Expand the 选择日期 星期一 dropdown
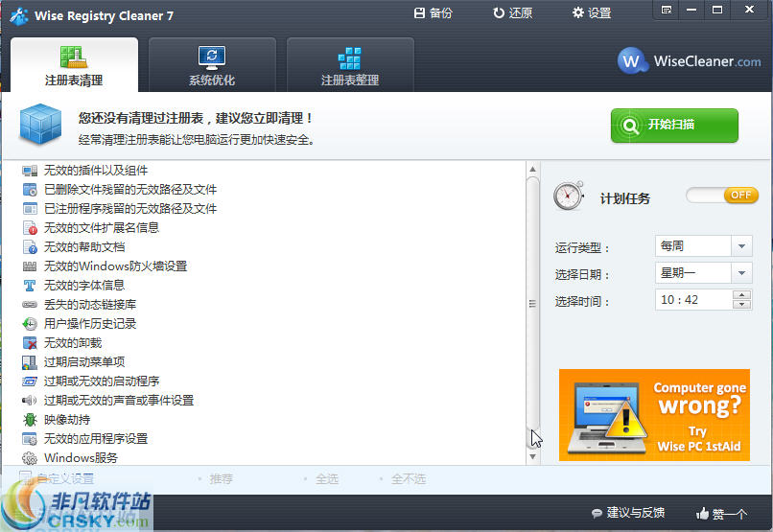The width and height of the screenshot is (773, 532). pos(741,273)
